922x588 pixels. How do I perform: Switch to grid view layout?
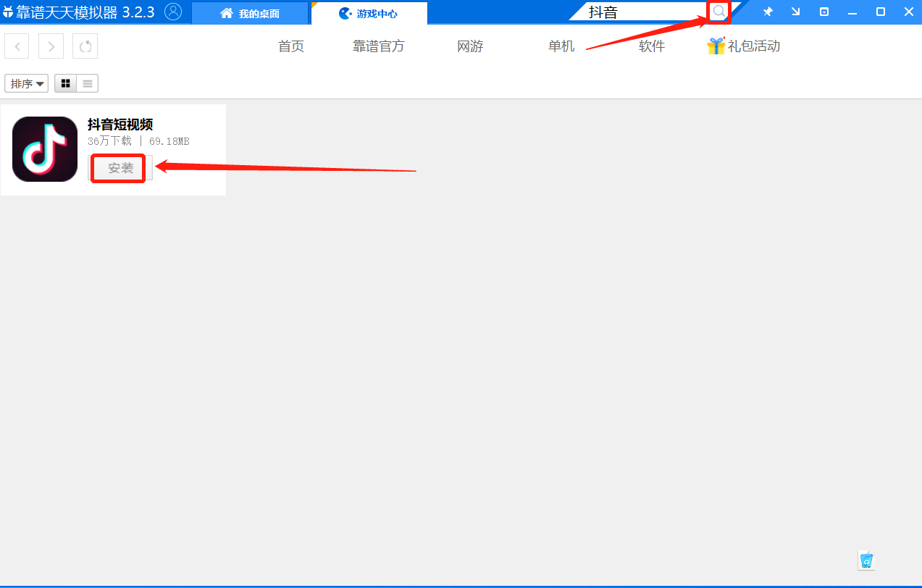[65, 83]
